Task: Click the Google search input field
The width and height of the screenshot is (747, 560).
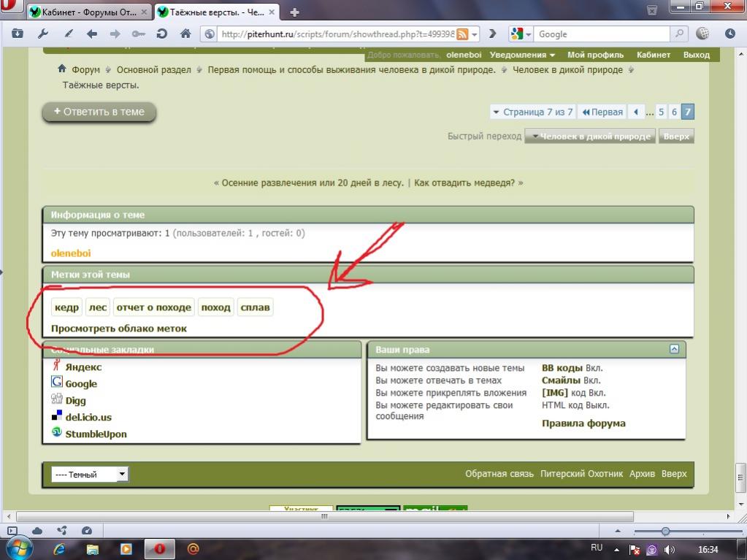Action: point(602,34)
